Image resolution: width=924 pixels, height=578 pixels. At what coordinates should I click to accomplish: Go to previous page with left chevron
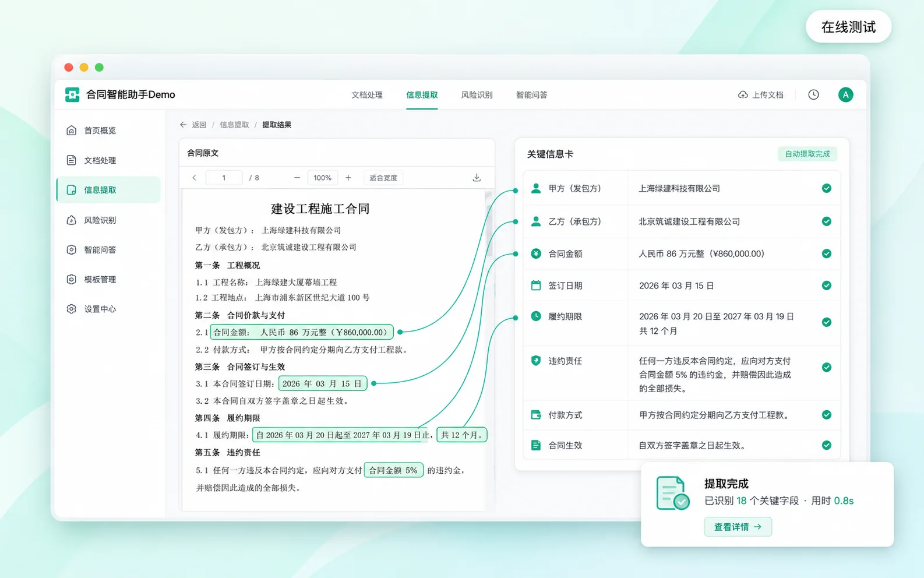pyautogui.click(x=195, y=178)
